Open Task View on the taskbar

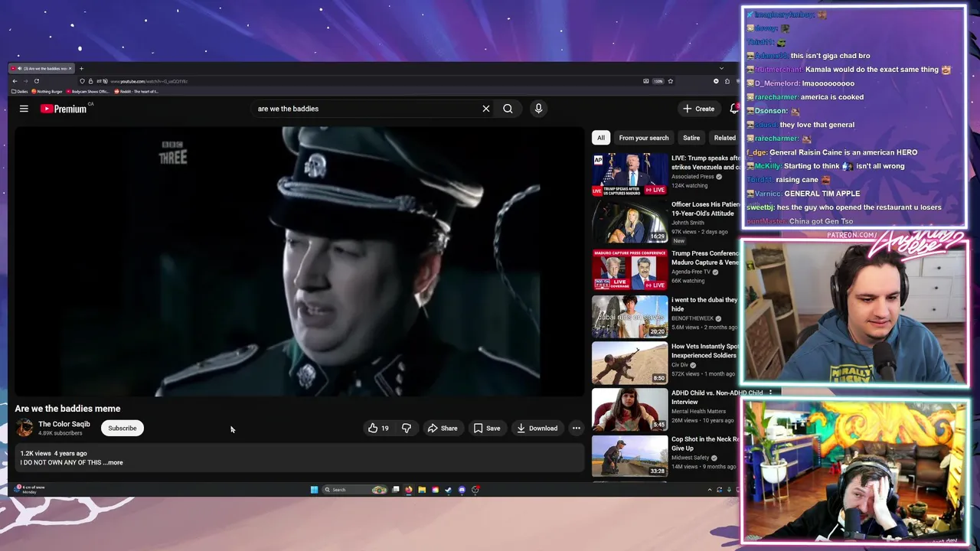click(396, 490)
